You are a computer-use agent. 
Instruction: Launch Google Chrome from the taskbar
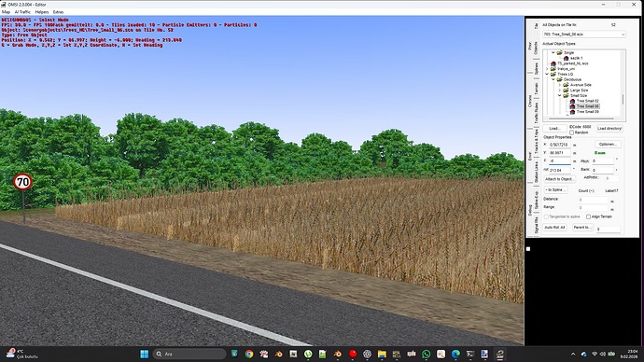(249, 354)
